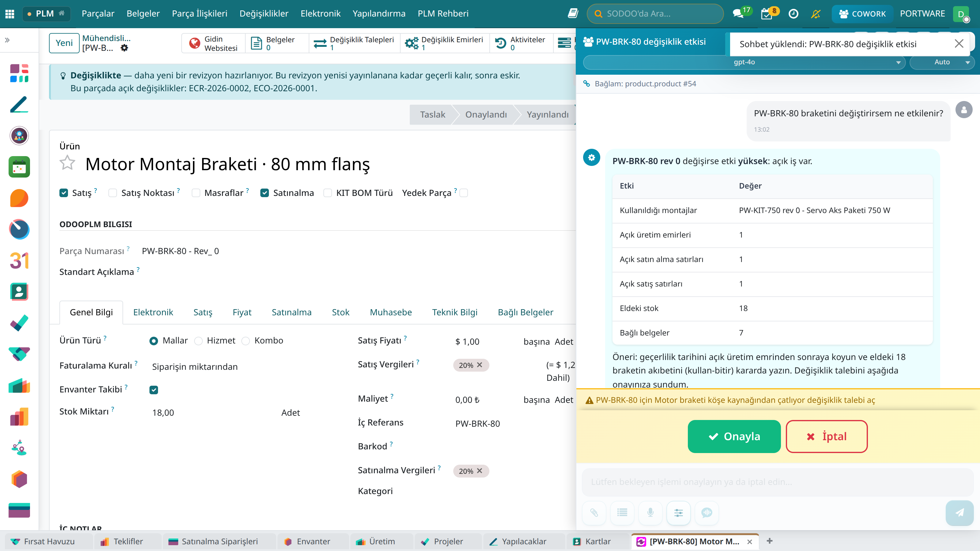Click the green Onayla button
Image resolution: width=980 pixels, height=551 pixels.
(734, 436)
